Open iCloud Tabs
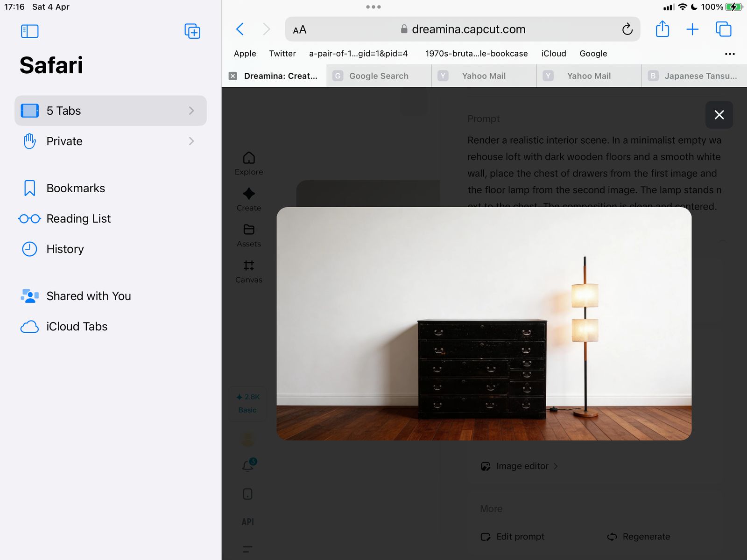The height and width of the screenshot is (560, 747). [111, 326]
